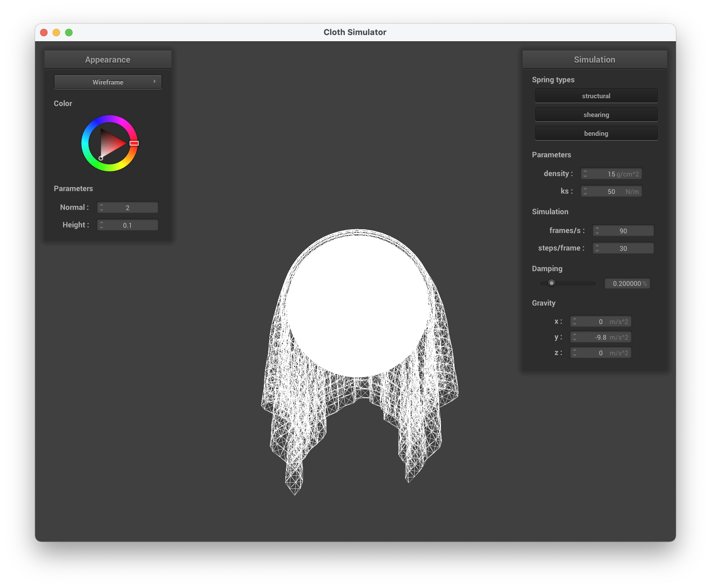711x588 pixels.
Task: Toggle the bending spring type
Action: tap(596, 133)
